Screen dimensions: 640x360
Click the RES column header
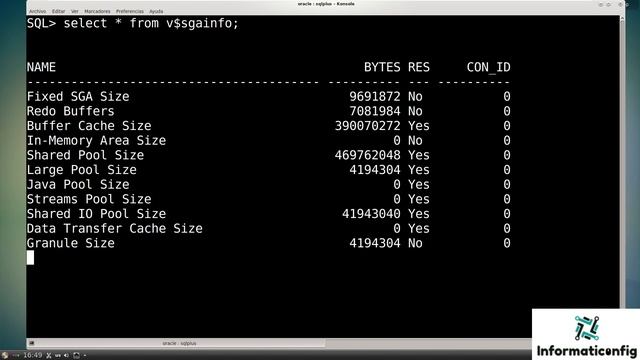tap(419, 67)
